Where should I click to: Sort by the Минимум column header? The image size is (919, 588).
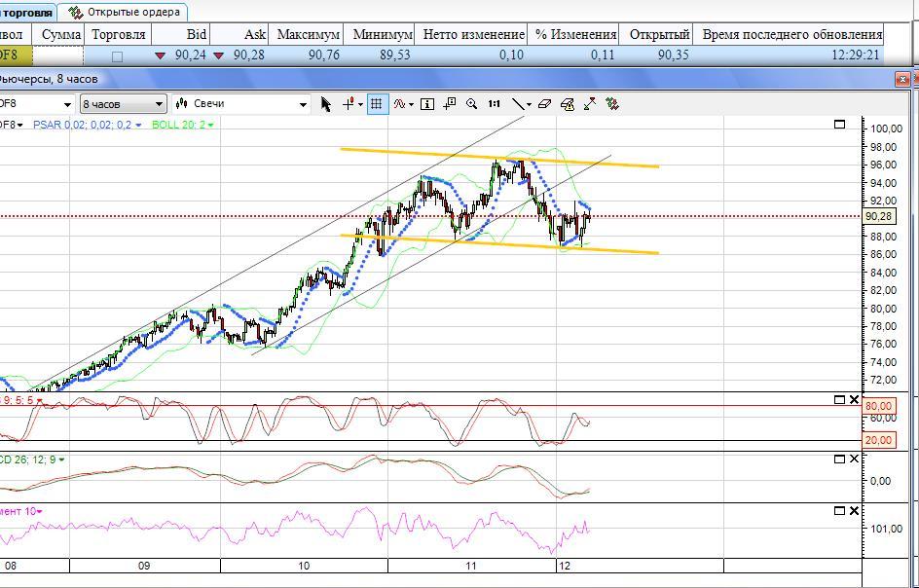(x=380, y=35)
